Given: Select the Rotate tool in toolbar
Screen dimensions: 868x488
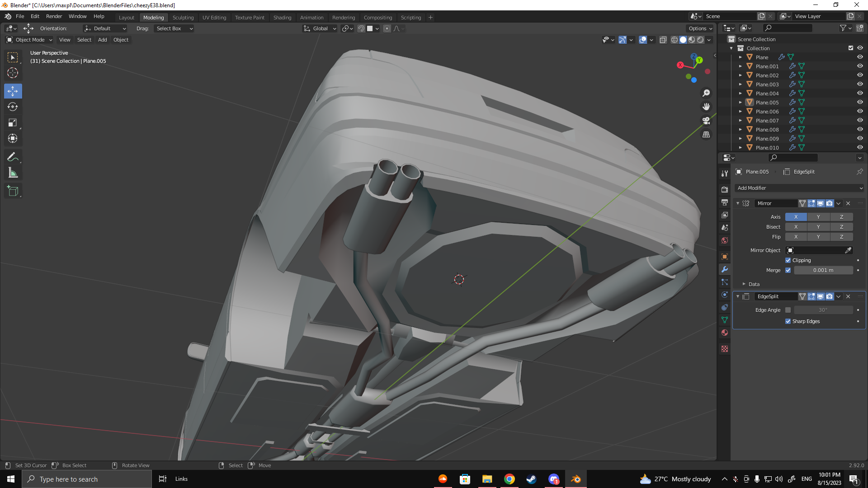Looking at the screenshot, I should point(13,107).
